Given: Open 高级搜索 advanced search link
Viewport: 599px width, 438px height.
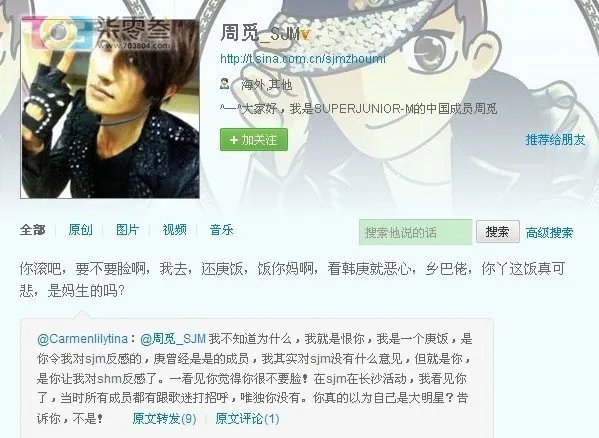Looking at the screenshot, I should (x=549, y=232).
